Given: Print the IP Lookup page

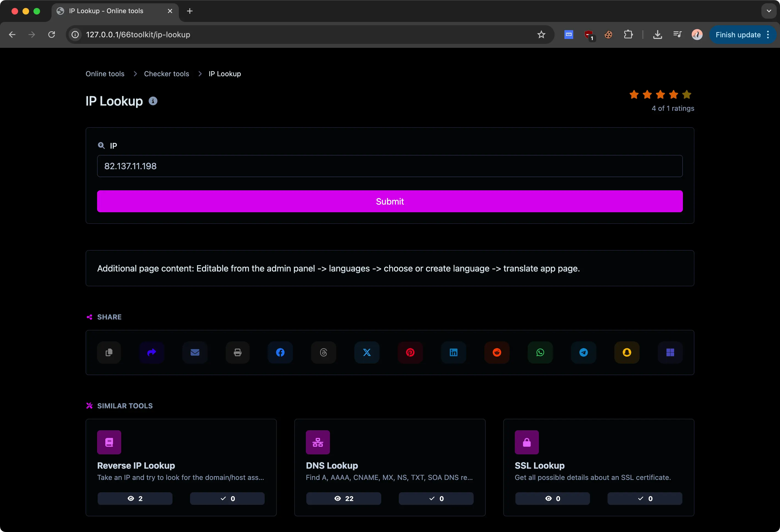Looking at the screenshot, I should click(237, 352).
